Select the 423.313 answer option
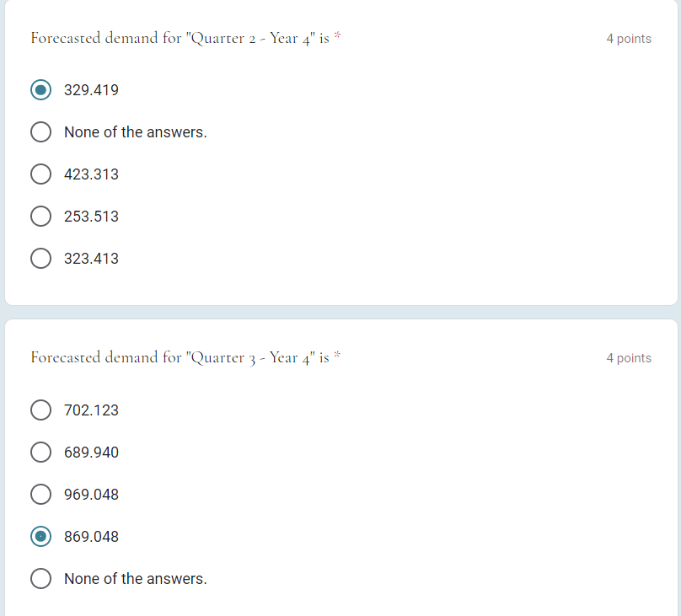Image resolution: width=681 pixels, height=616 pixels. point(40,174)
